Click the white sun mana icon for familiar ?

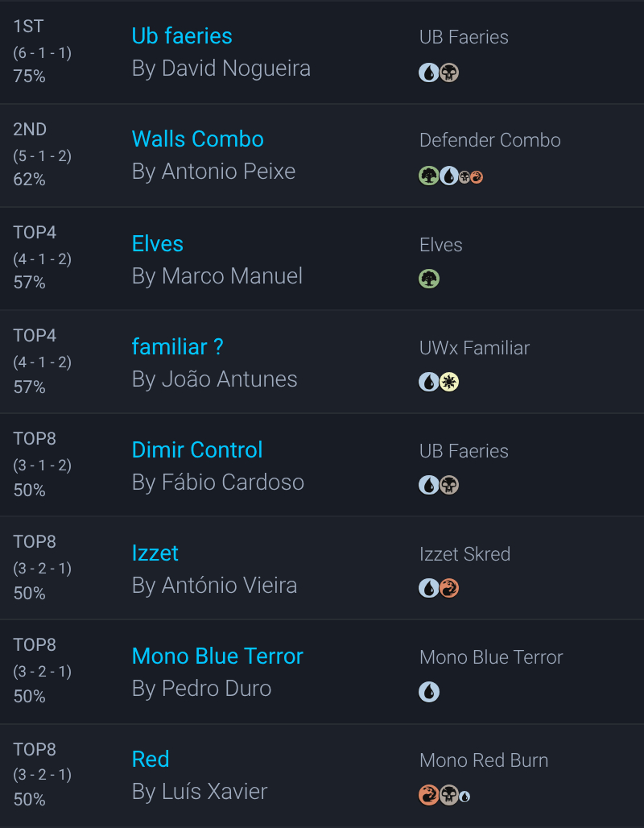click(x=449, y=382)
